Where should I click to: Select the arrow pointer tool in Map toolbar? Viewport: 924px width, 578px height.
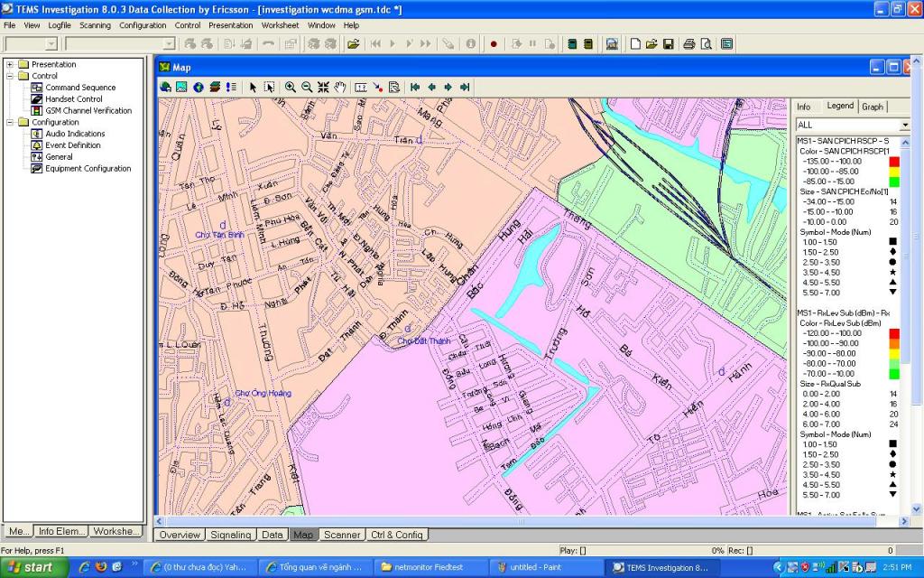point(253,88)
